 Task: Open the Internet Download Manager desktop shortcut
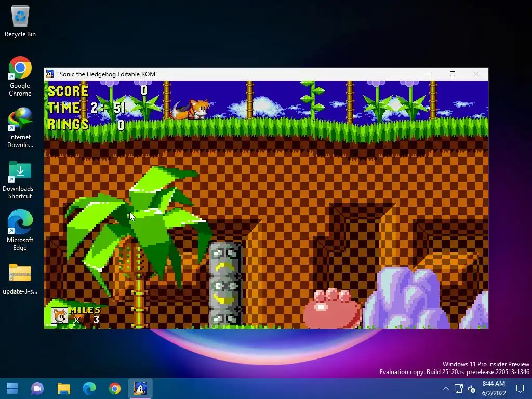pos(20,128)
